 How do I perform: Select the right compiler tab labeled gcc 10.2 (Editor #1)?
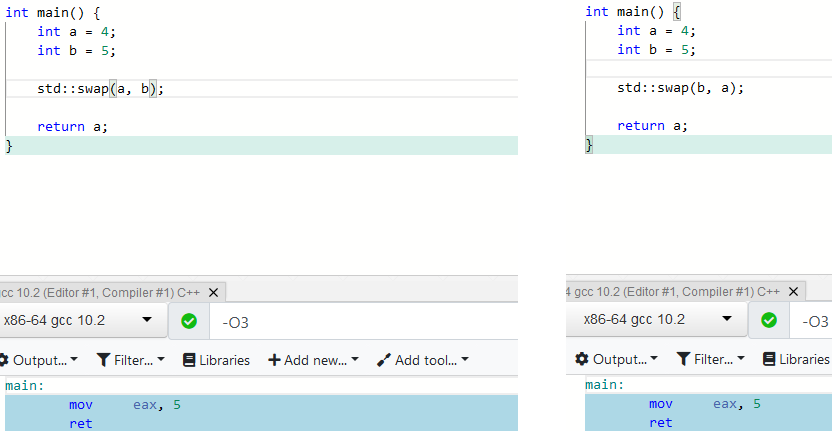pyautogui.click(x=672, y=291)
